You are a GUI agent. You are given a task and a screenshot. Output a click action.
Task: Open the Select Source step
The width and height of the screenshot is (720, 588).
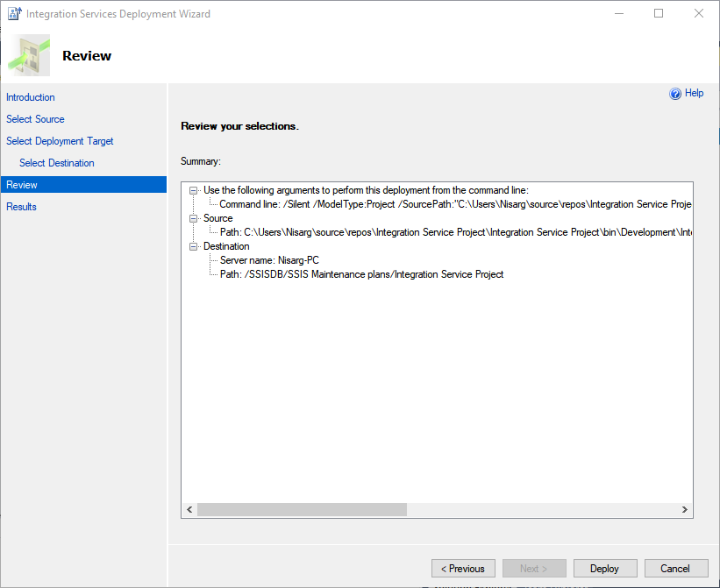35,119
